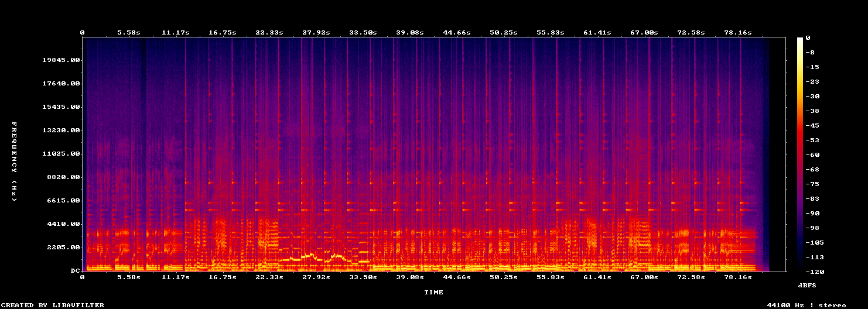Select the -53 color scale value
The width and height of the screenshot is (868, 309).
(x=812, y=140)
